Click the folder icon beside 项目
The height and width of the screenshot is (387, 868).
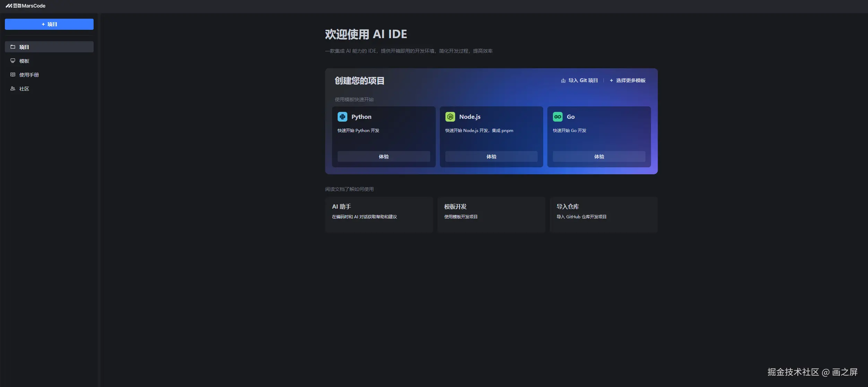coord(13,47)
